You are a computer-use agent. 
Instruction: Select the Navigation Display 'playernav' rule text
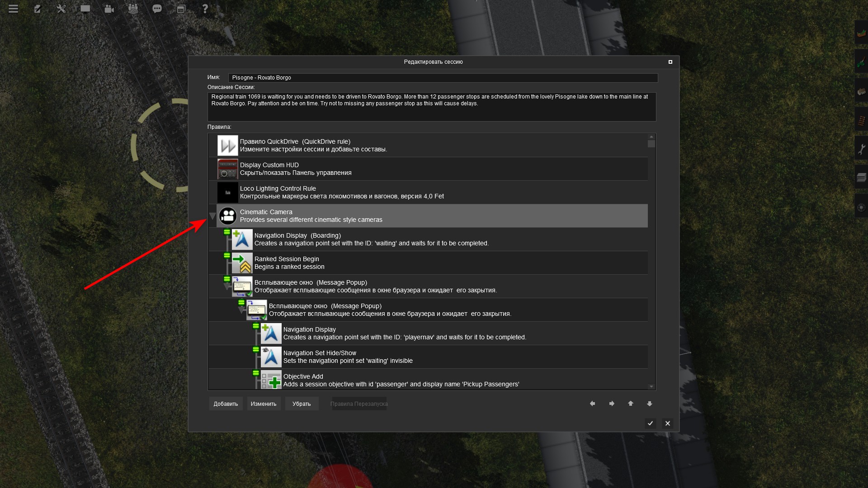tap(405, 333)
